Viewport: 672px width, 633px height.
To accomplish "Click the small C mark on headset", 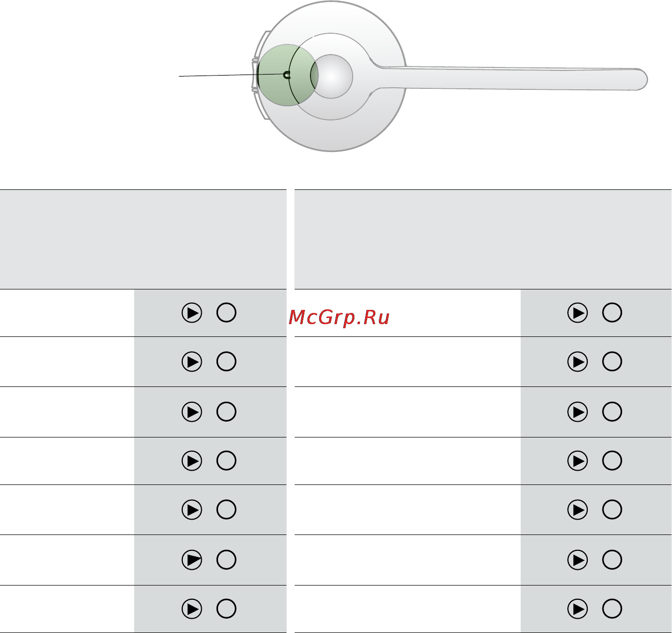I will point(287,75).
